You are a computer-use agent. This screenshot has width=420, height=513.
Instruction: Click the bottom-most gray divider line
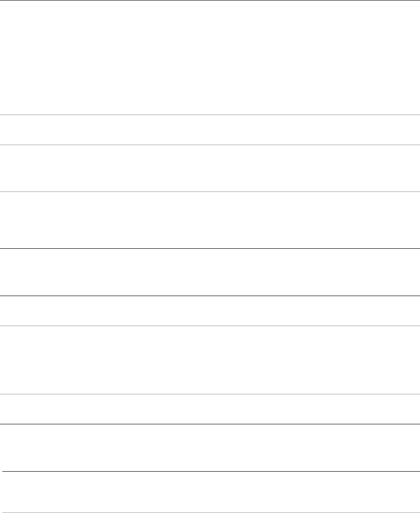(x=210, y=513)
